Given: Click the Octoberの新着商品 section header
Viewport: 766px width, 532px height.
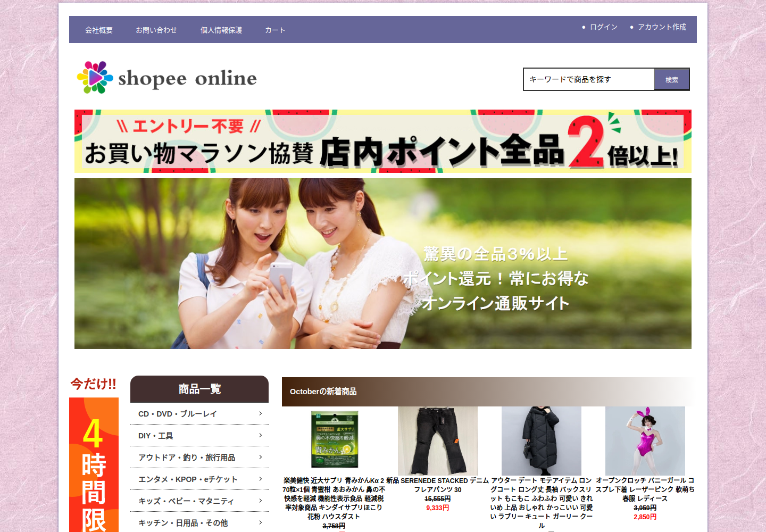Looking at the screenshot, I should pyautogui.click(x=488, y=392).
